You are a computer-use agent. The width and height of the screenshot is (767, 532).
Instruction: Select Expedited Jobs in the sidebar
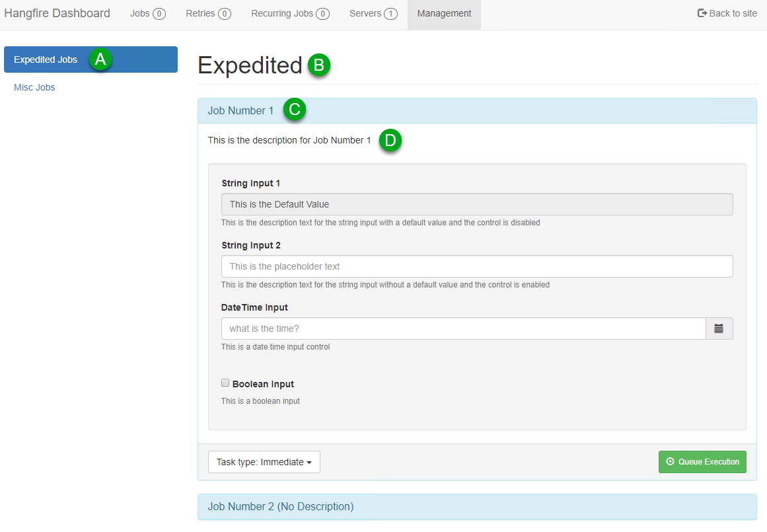click(91, 59)
